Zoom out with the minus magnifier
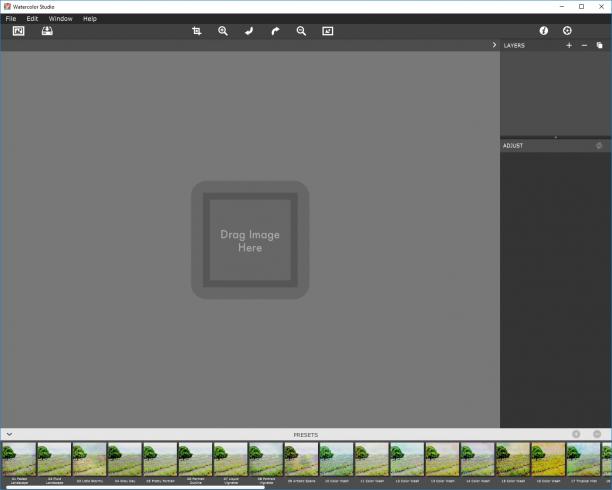This screenshot has width=612, height=490. tap(301, 31)
